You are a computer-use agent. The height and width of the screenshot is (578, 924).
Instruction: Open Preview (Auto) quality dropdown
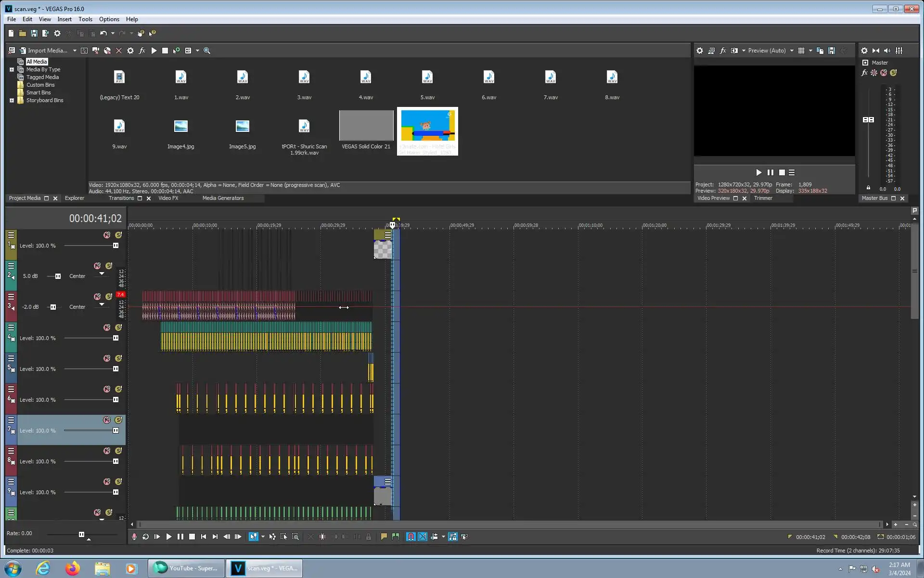[x=792, y=51]
